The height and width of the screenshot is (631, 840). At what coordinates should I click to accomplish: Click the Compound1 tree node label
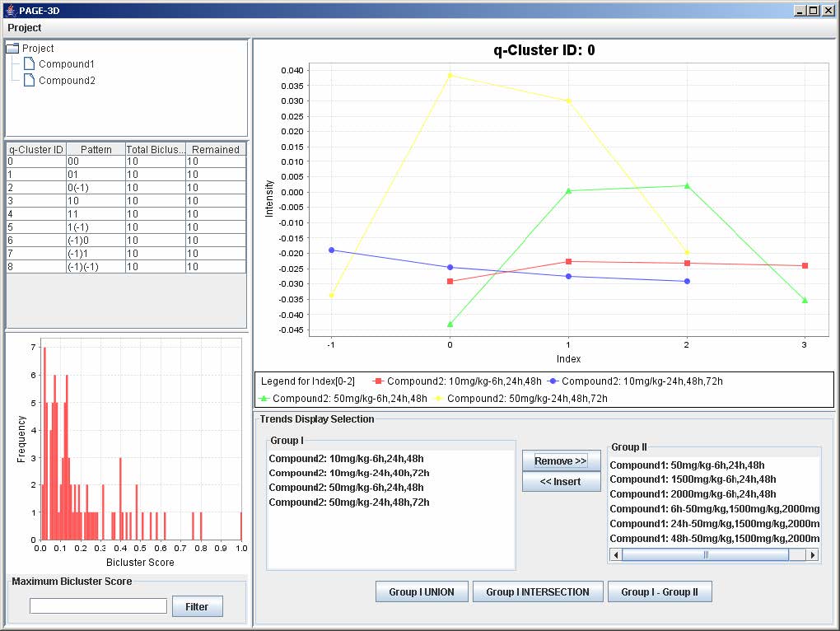(67, 63)
